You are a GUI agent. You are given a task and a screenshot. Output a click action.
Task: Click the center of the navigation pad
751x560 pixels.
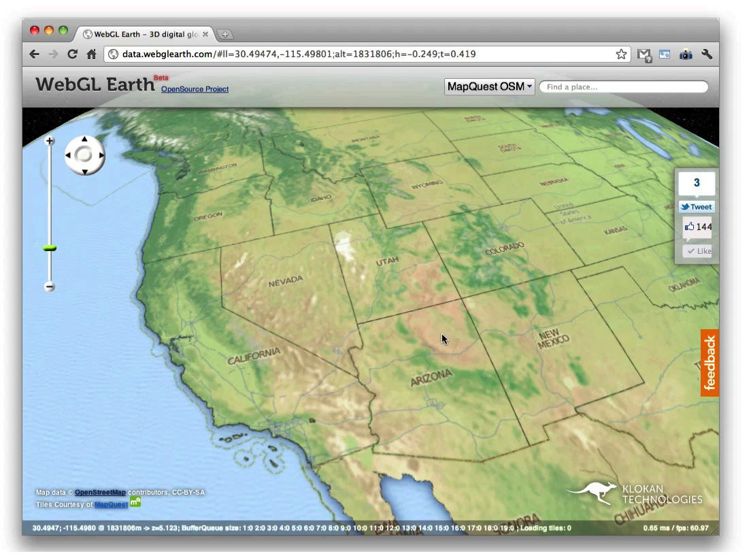pyautogui.click(x=84, y=155)
